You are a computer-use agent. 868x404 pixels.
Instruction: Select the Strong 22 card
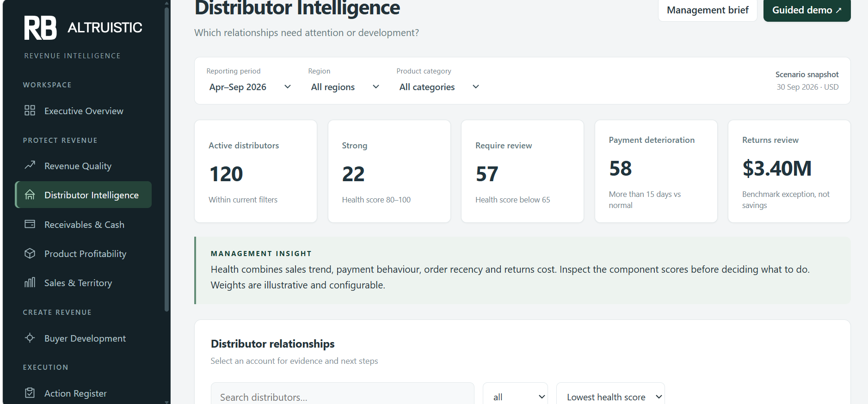click(389, 171)
